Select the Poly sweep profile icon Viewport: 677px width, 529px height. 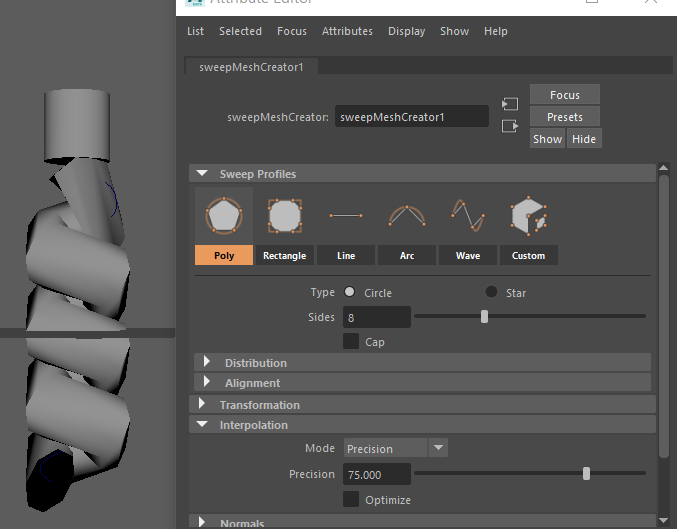click(224, 215)
